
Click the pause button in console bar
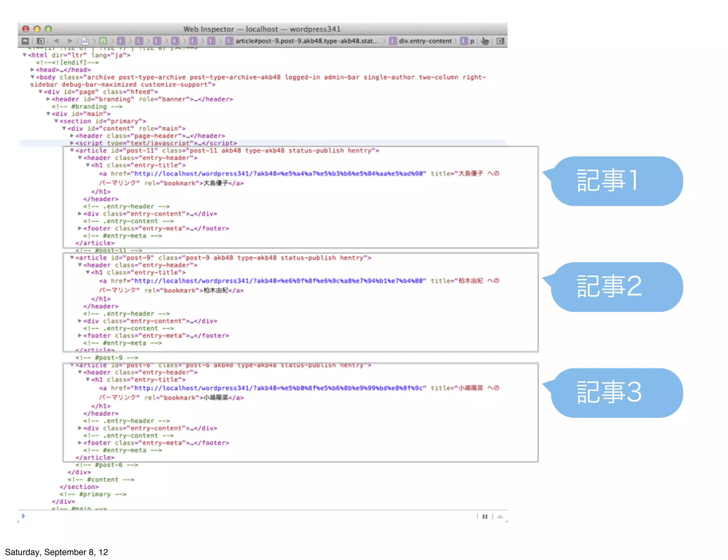pos(485,517)
